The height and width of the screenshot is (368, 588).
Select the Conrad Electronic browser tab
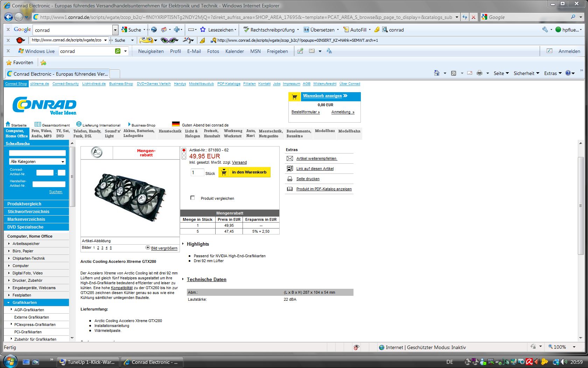pos(57,74)
